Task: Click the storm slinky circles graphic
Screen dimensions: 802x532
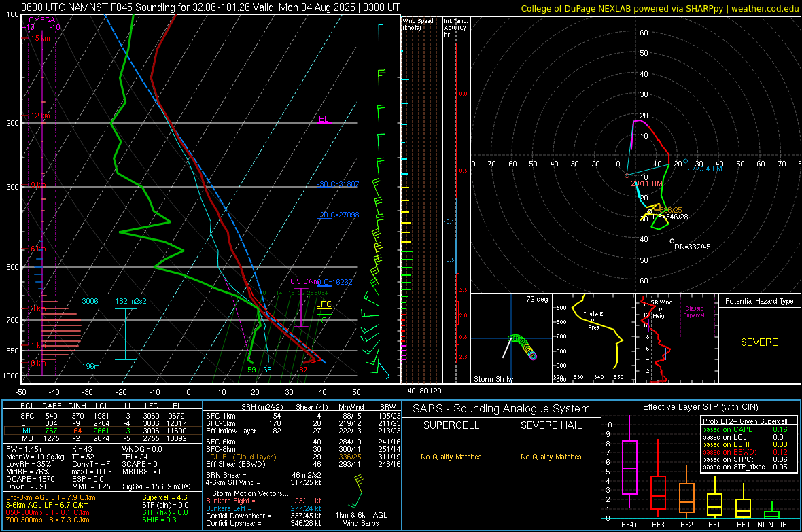Action: point(522,347)
